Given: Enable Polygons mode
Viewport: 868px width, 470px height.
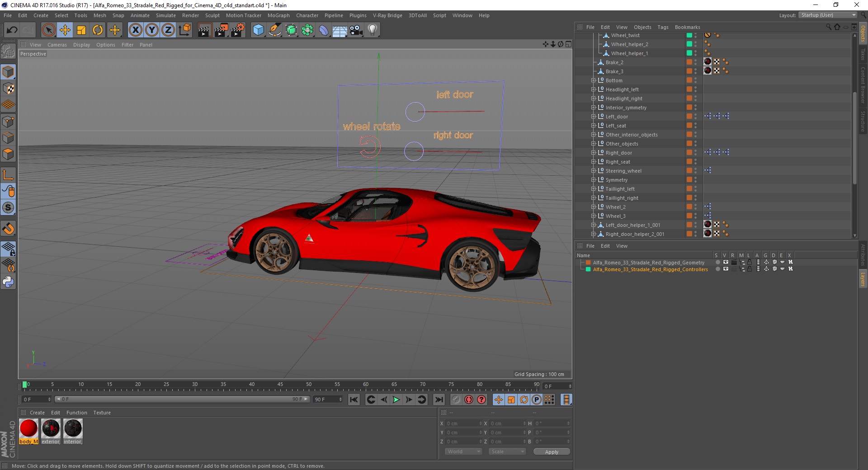Looking at the screenshot, I should click(8, 154).
